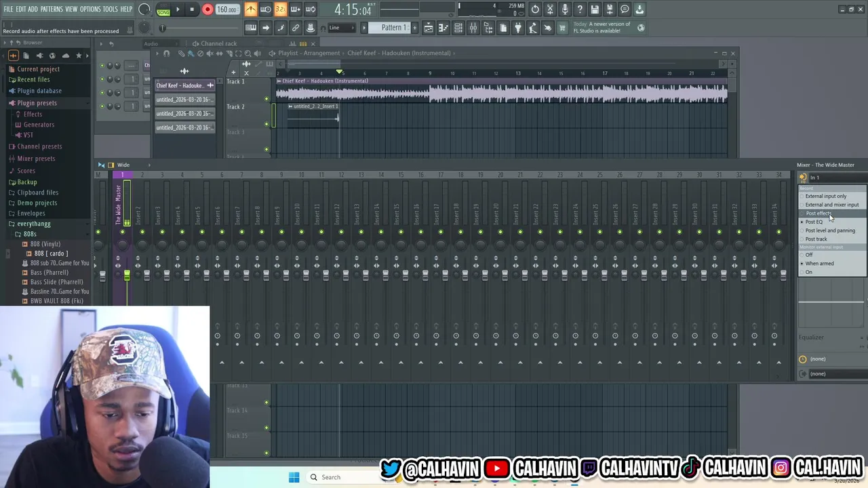
Task: Click the Play button in transport
Action: pos(178,9)
